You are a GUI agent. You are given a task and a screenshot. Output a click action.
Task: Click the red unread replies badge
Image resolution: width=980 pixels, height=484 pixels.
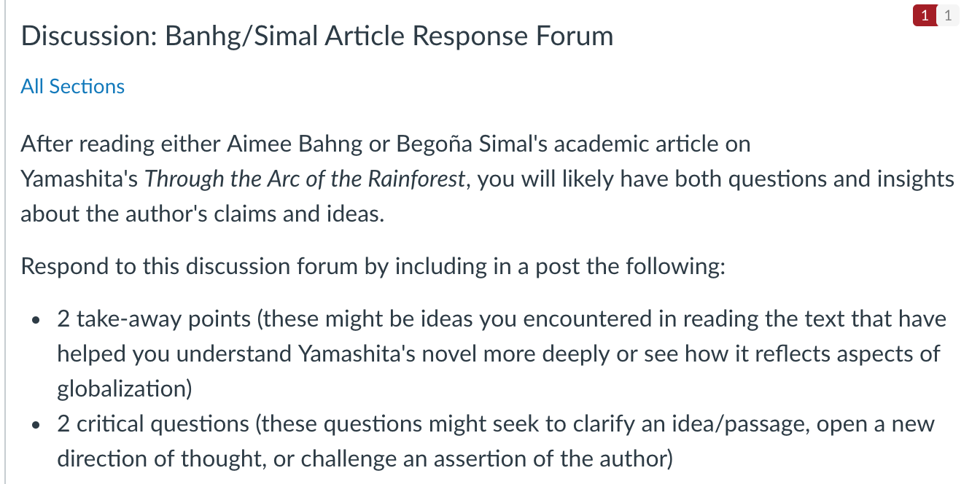click(x=925, y=15)
